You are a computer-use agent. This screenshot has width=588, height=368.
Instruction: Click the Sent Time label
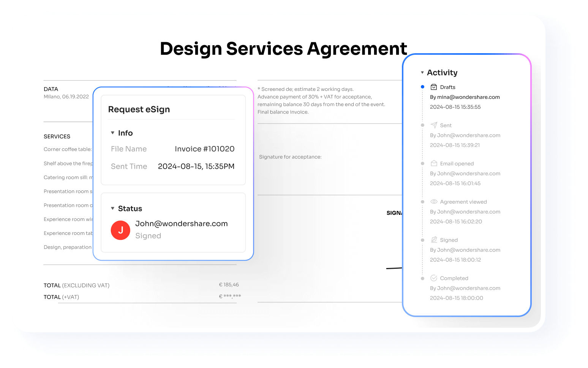tap(129, 167)
